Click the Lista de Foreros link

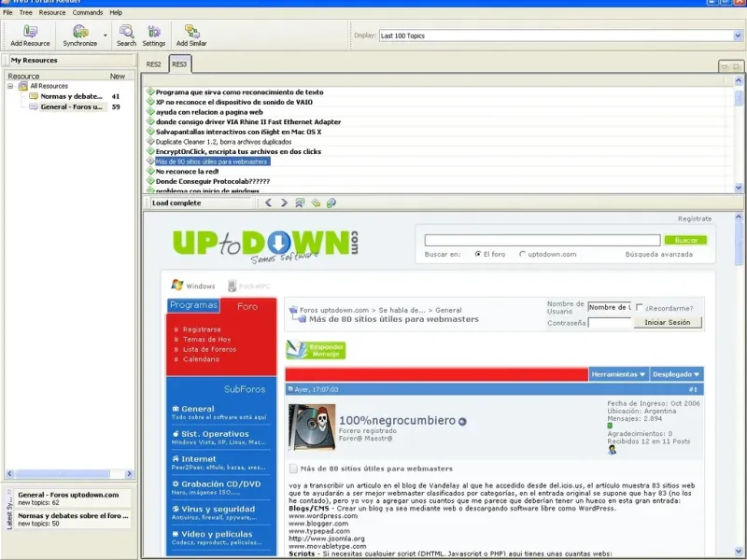click(209, 349)
